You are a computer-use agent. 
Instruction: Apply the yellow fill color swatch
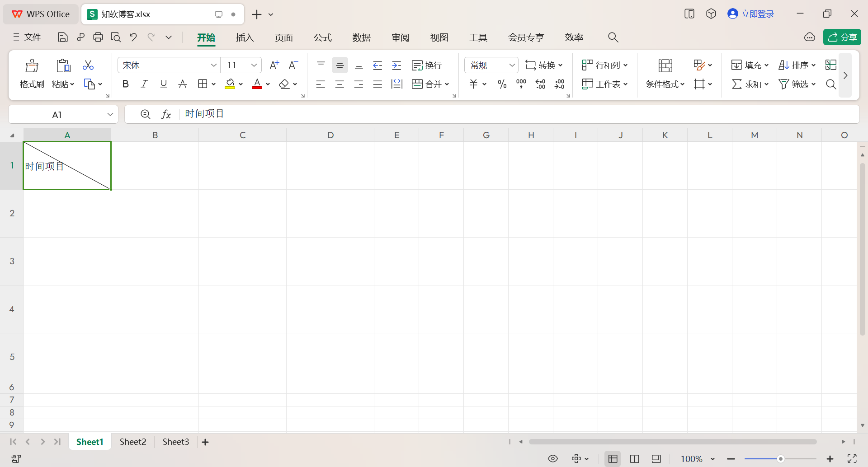tap(230, 84)
